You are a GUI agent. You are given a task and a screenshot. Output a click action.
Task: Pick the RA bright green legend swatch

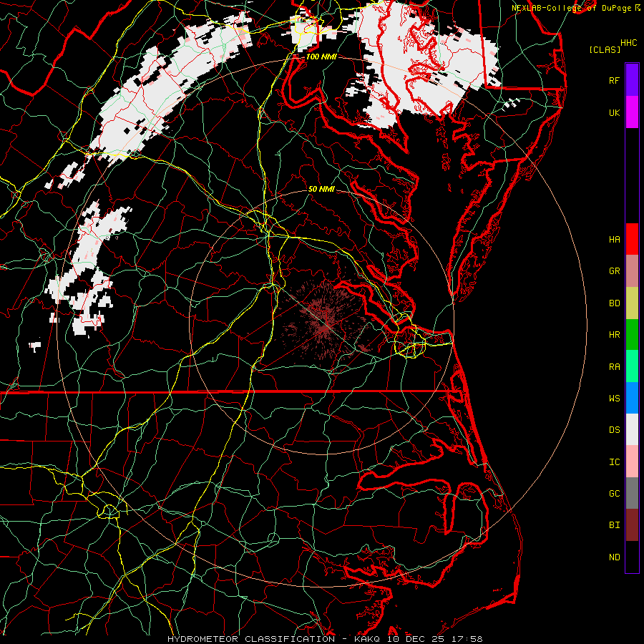[632, 366]
